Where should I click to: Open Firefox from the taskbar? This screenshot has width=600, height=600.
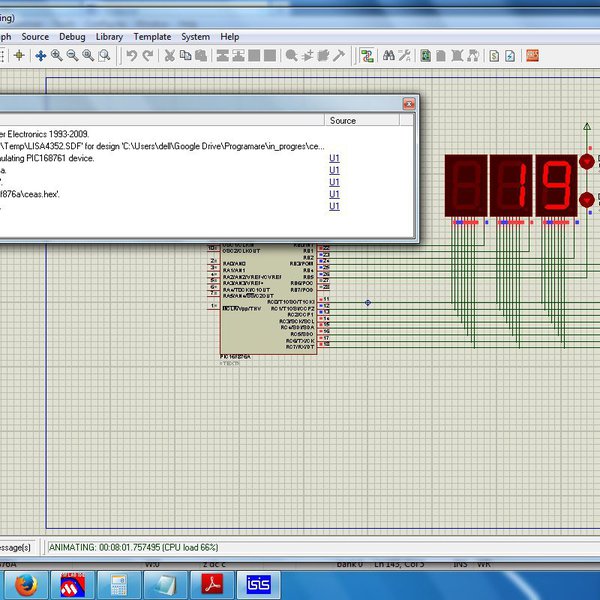27,584
